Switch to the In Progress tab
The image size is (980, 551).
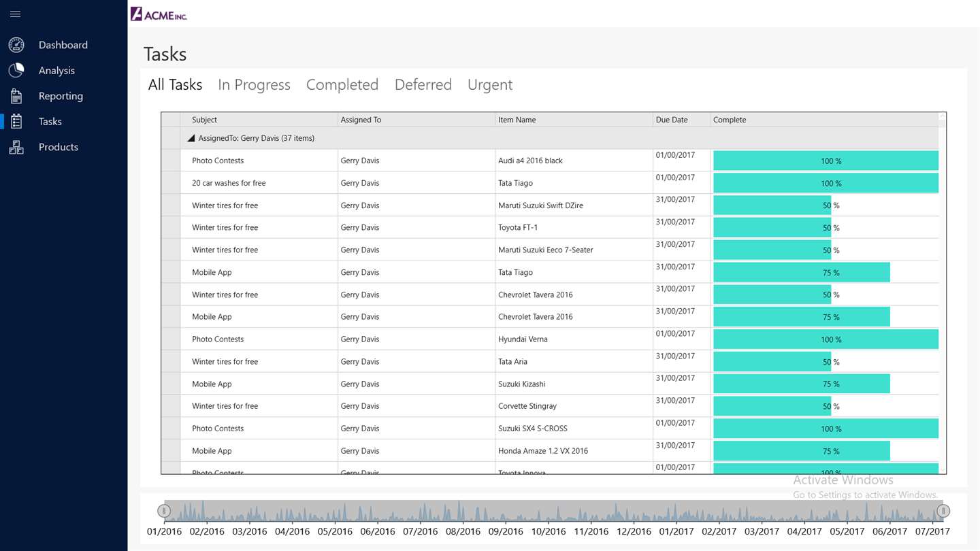pos(254,84)
